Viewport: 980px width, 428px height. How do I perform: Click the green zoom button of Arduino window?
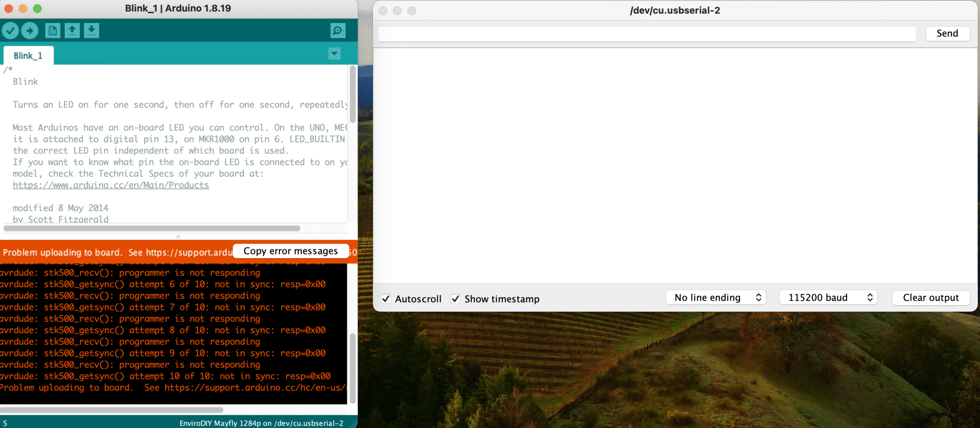[x=37, y=8]
